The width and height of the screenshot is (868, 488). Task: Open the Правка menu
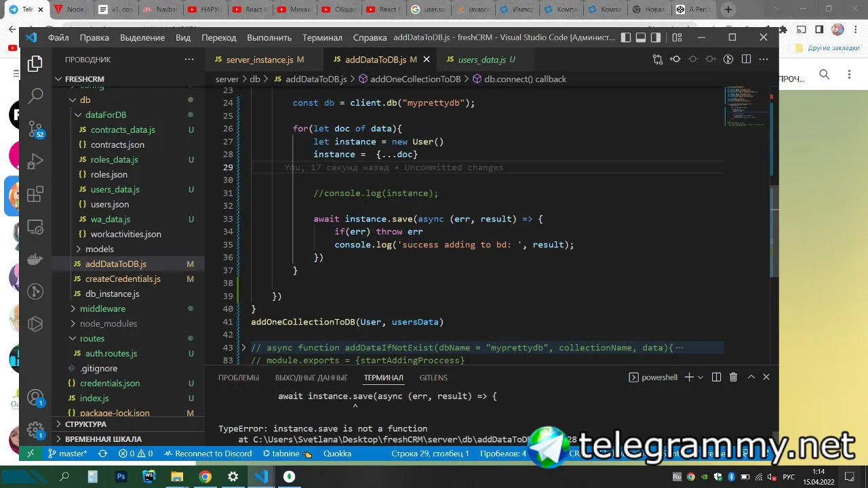(94, 38)
